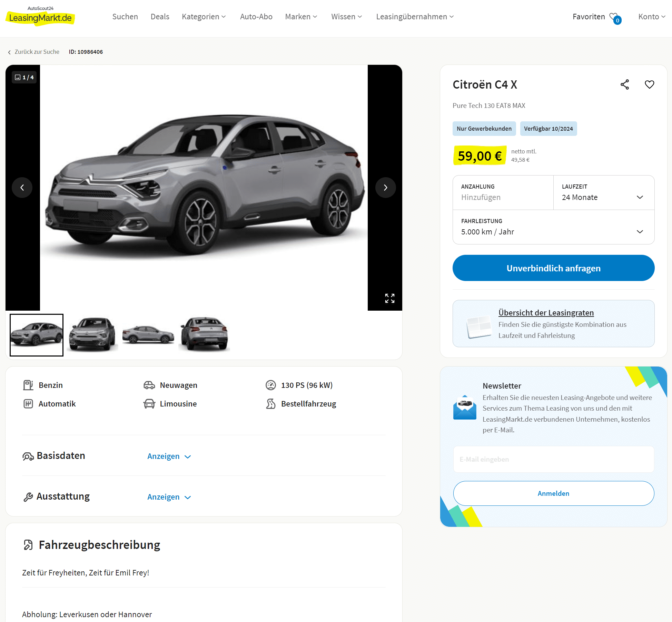The height and width of the screenshot is (622, 672).
Task: Click the 59,00 € price label
Action: point(480,156)
